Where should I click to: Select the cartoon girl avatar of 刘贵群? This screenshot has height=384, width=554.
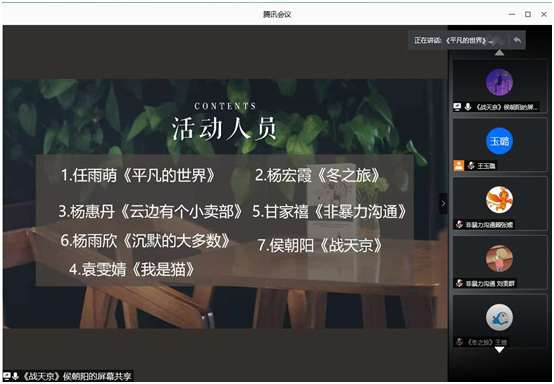pyautogui.click(x=499, y=259)
